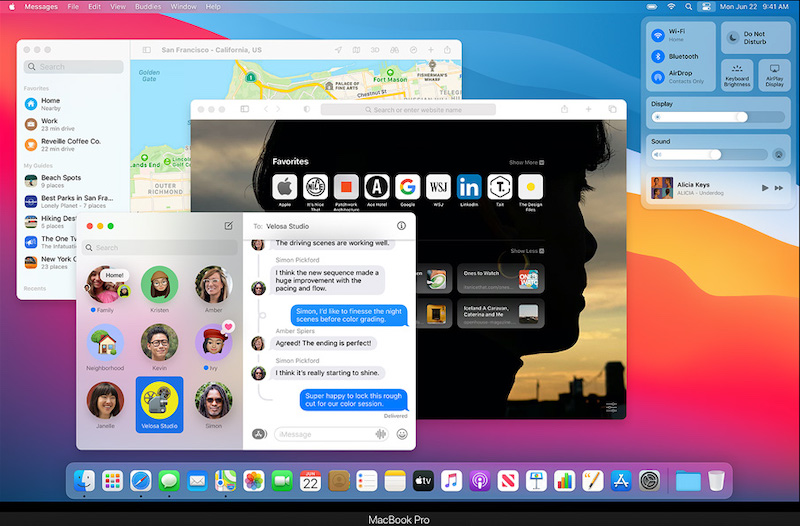The width and height of the screenshot is (800, 526).
Task: Click the Safari share icon
Action: (x=565, y=109)
